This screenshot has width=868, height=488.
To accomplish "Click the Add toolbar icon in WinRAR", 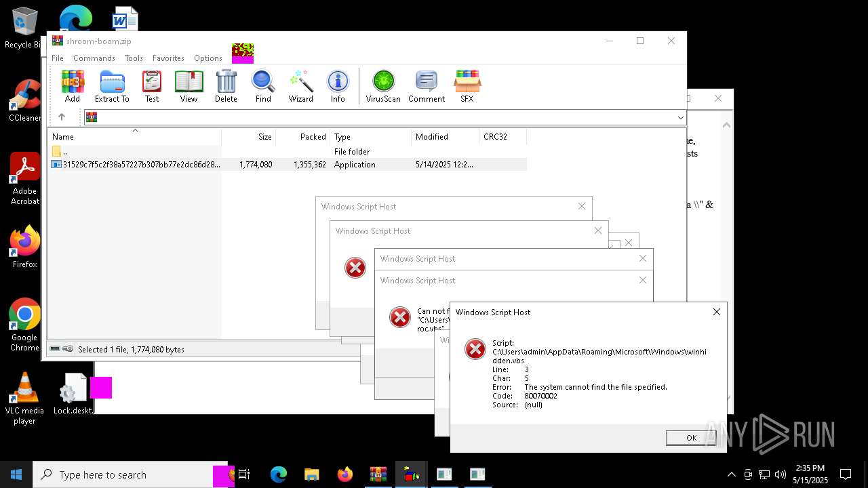I will pyautogui.click(x=73, y=86).
